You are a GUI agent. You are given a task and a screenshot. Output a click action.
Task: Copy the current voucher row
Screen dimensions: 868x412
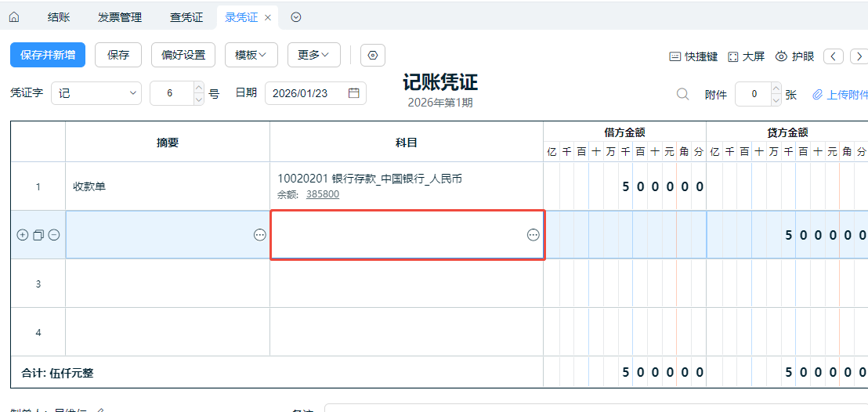pyautogui.click(x=38, y=235)
